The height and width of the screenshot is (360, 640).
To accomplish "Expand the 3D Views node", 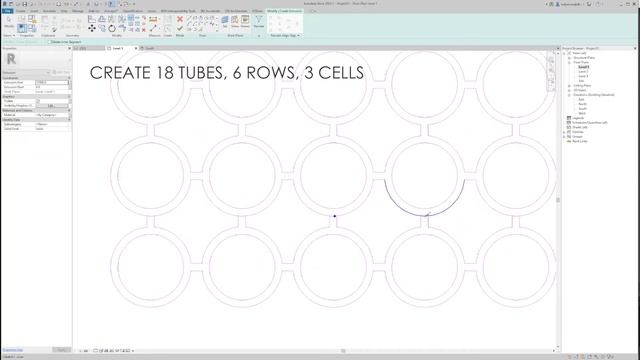I will (x=569, y=90).
